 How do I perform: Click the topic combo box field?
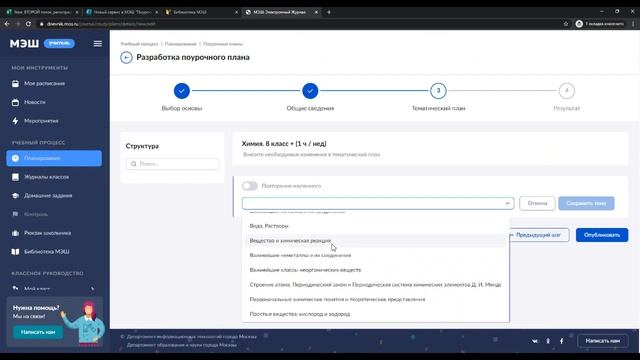(x=378, y=203)
